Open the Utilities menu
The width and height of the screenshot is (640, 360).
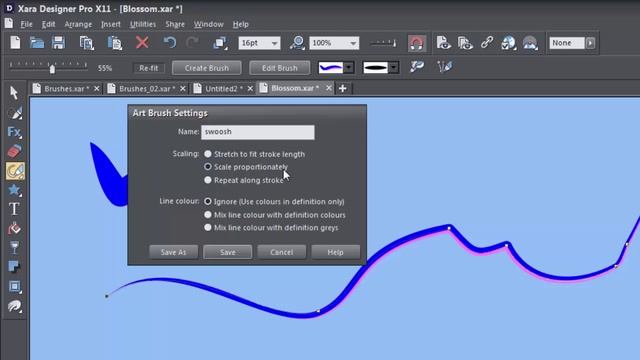tap(143, 24)
